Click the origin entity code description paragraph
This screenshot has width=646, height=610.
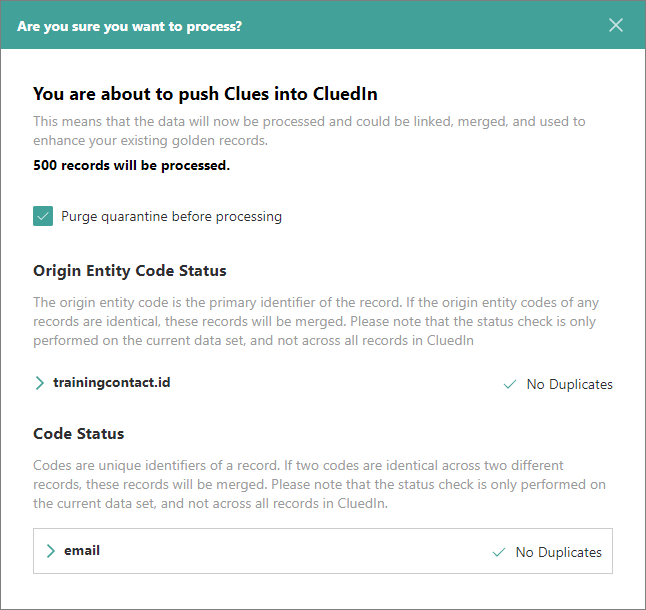tap(316, 321)
